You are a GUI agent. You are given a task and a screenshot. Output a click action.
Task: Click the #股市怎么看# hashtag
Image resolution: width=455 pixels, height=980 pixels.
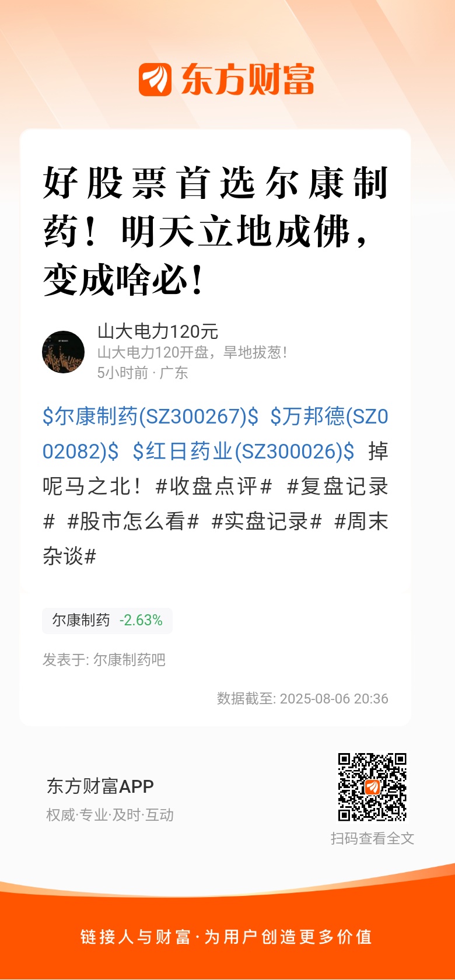point(134,521)
